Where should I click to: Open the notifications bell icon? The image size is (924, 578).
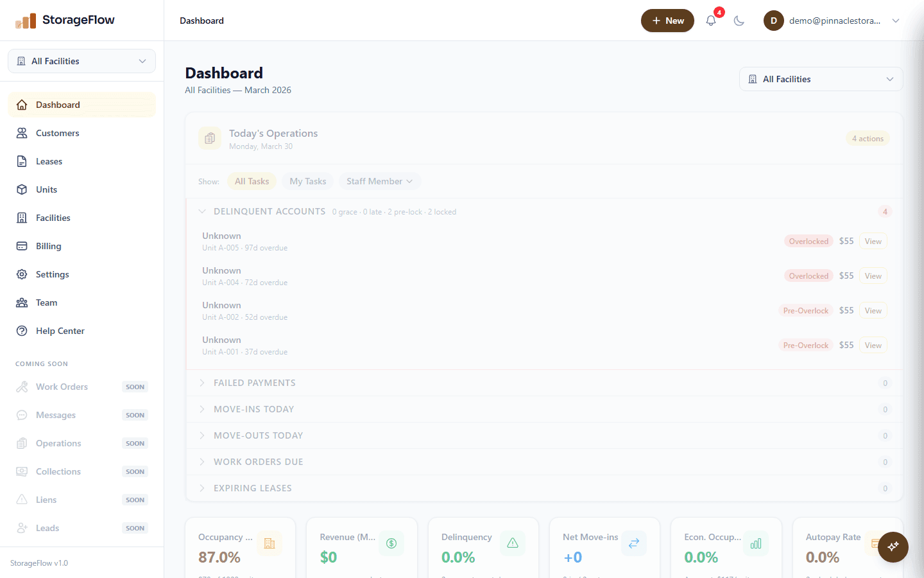[710, 21]
